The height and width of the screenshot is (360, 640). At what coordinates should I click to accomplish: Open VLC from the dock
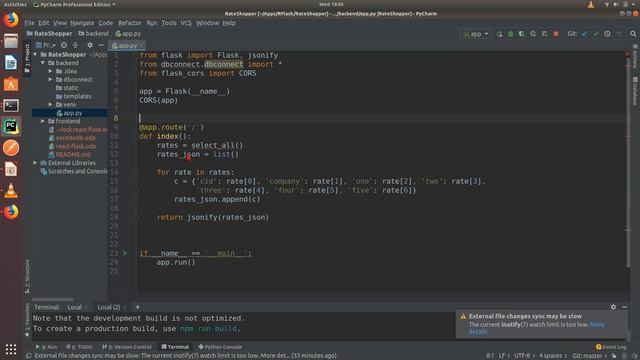coord(11,191)
